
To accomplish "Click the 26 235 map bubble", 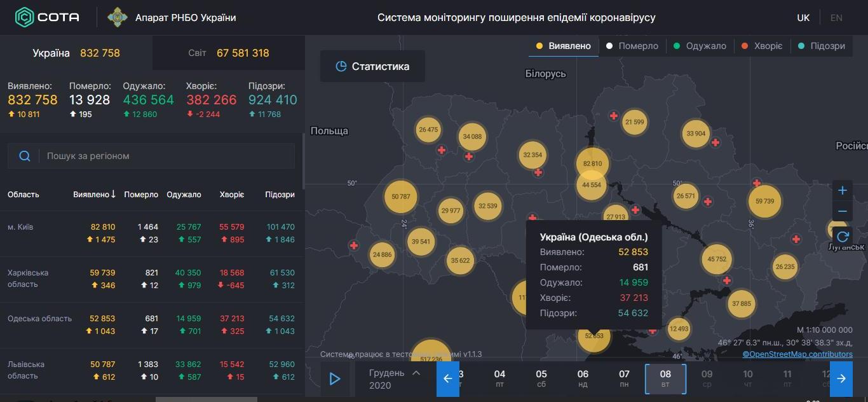I will (785, 267).
